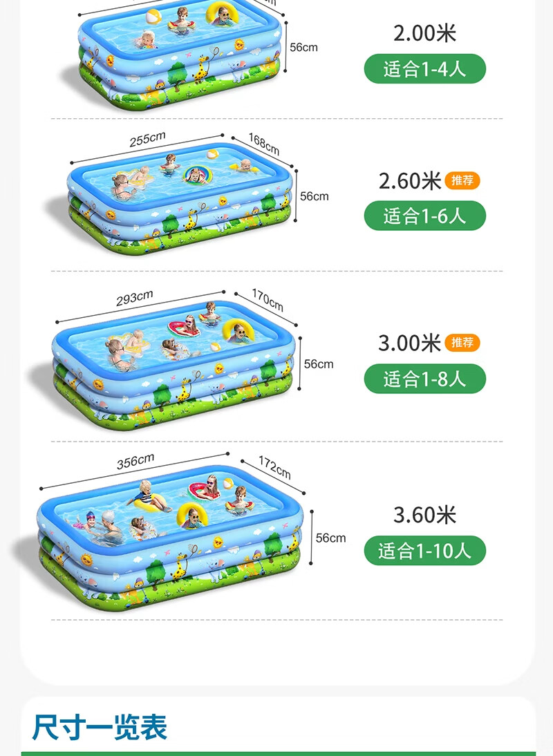Click the 推荐 tag beside 2.60米
The image size is (553, 756).
click(462, 181)
